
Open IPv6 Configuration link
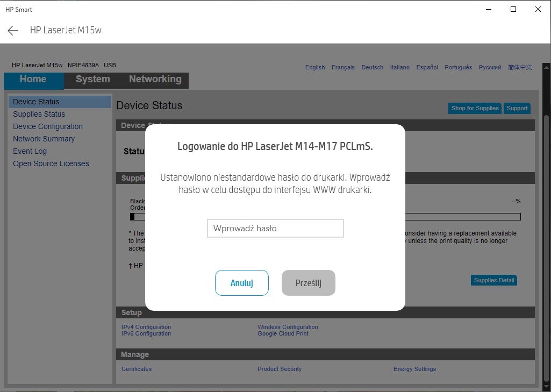pos(146,333)
